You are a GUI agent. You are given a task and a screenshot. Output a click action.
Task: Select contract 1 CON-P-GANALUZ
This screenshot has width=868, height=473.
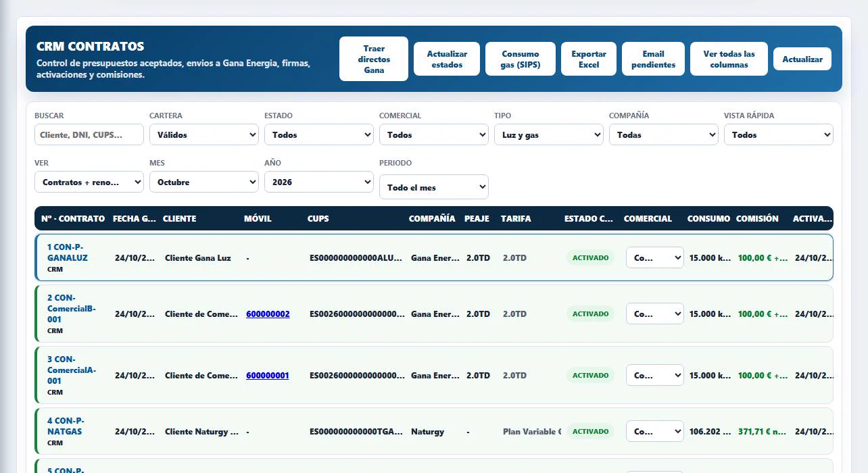click(x=68, y=252)
